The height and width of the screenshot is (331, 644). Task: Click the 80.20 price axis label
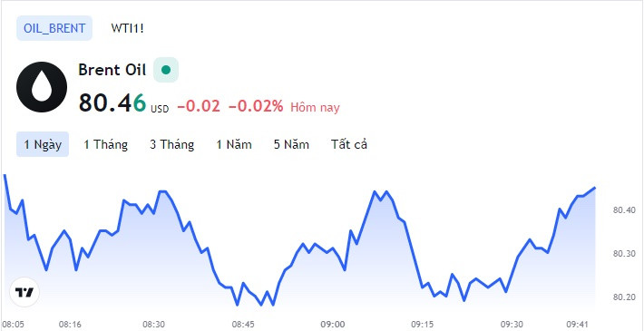(624, 297)
